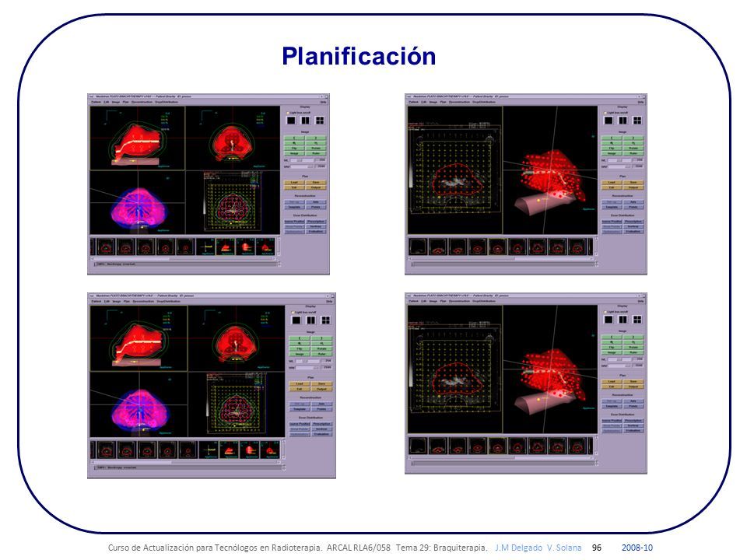This screenshot has height=560, width=747.
Task: Click status message bar in upper-left window
Action: (185, 264)
